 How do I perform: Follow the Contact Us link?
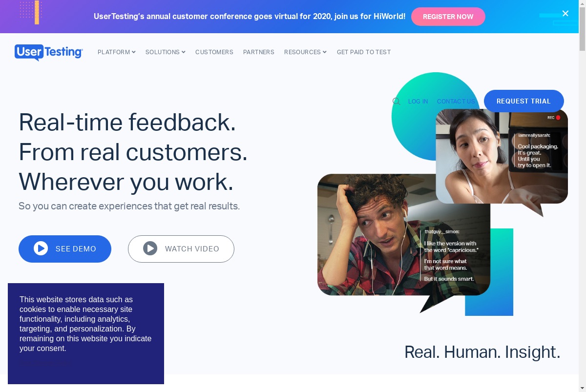(456, 102)
